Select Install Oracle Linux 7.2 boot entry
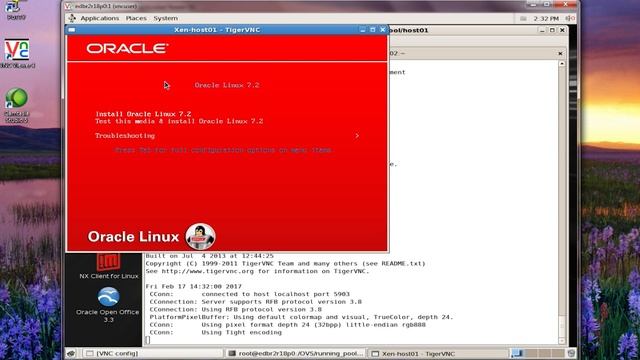Screen dimensions: 640x360 point(143,114)
